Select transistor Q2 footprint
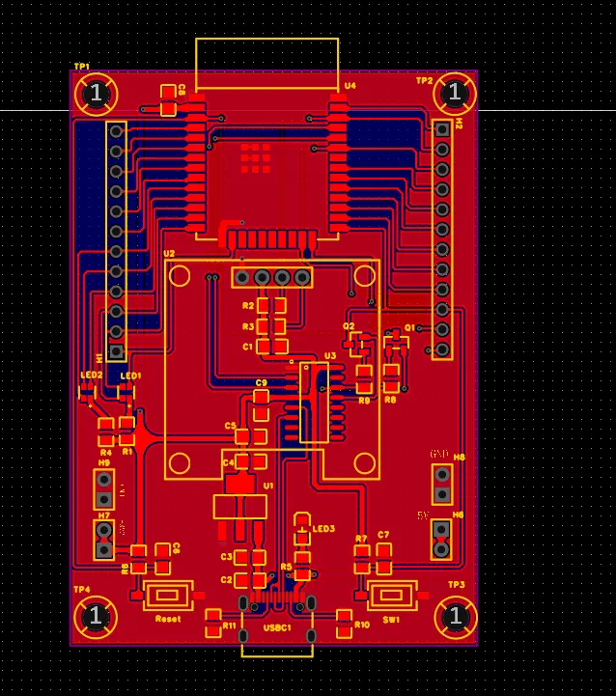 (358, 345)
